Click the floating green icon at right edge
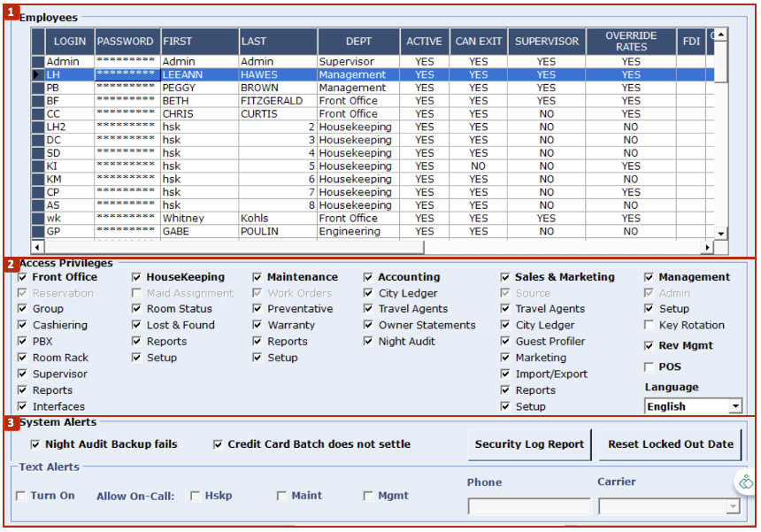Screen dimensions: 761x532 [x=746, y=482]
